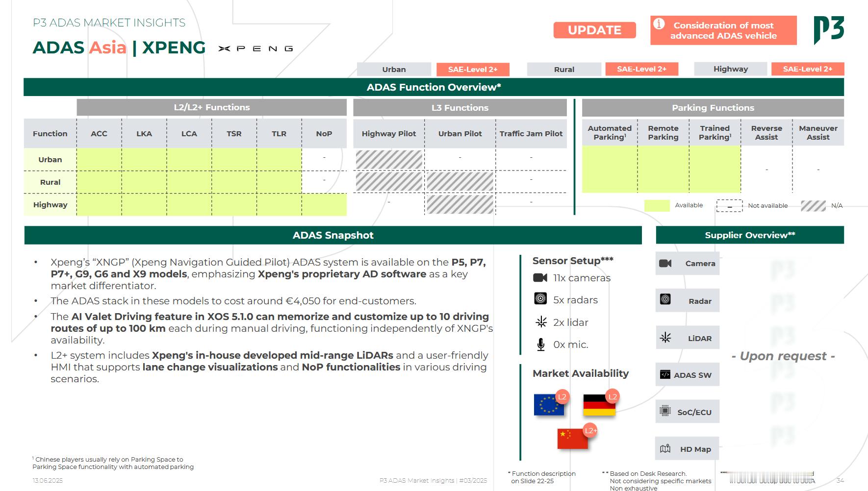
Task: Click the Remote Parking column header
Action: [663, 132]
